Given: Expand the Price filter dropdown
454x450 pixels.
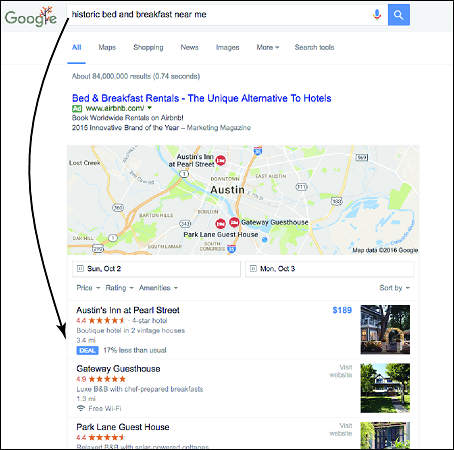Looking at the screenshot, I should 88,288.
